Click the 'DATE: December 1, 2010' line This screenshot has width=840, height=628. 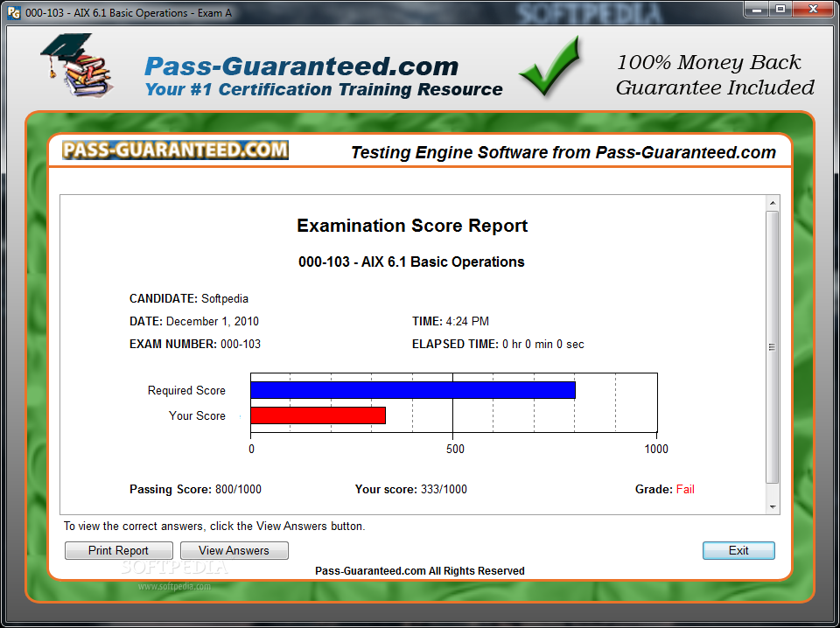tap(194, 321)
